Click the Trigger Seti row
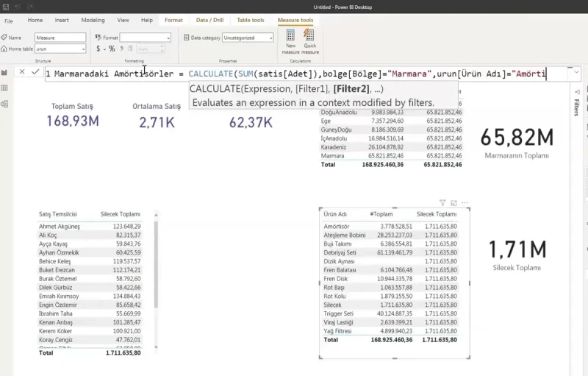This screenshot has width=588, height=376. (390, 313)
